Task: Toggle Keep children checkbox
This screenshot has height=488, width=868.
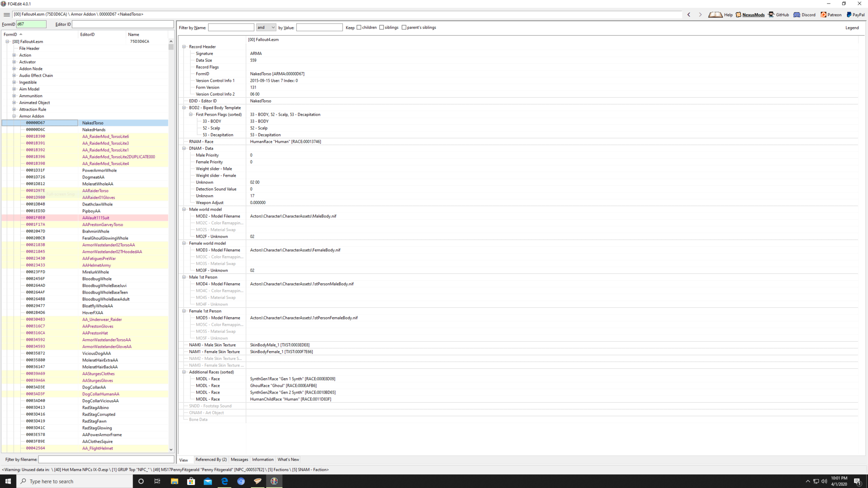Action: coord(359,28)
